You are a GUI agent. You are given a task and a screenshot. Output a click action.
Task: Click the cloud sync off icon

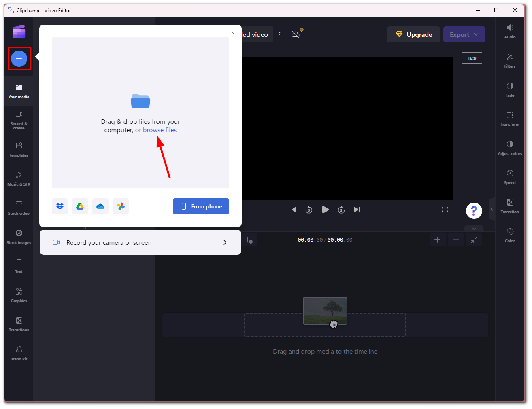pyautogui.click(x=296, y=34)
